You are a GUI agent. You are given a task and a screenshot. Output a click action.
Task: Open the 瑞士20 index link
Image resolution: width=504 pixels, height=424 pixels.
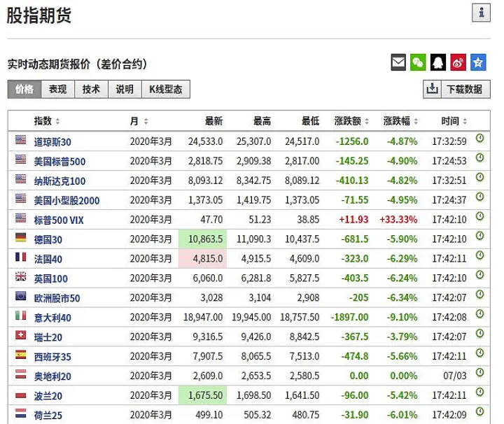[48, 338]
